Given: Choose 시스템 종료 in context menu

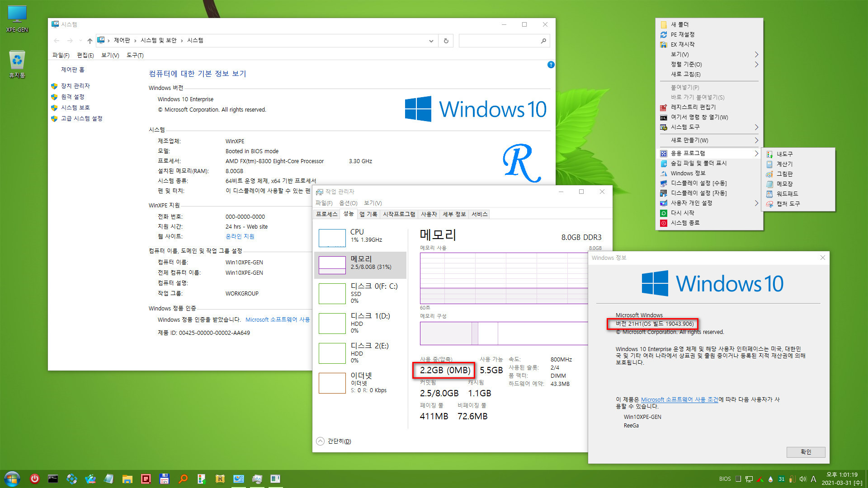Looking at the screenshot, I should point(709,223).
